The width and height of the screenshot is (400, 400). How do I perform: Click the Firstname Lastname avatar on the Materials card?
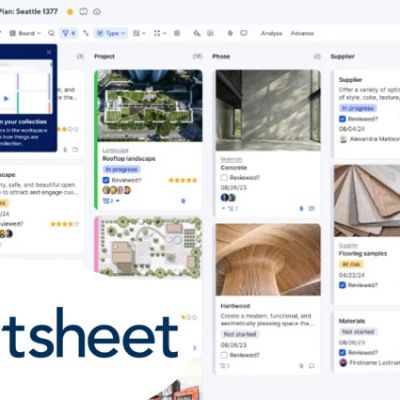[343, 363]
